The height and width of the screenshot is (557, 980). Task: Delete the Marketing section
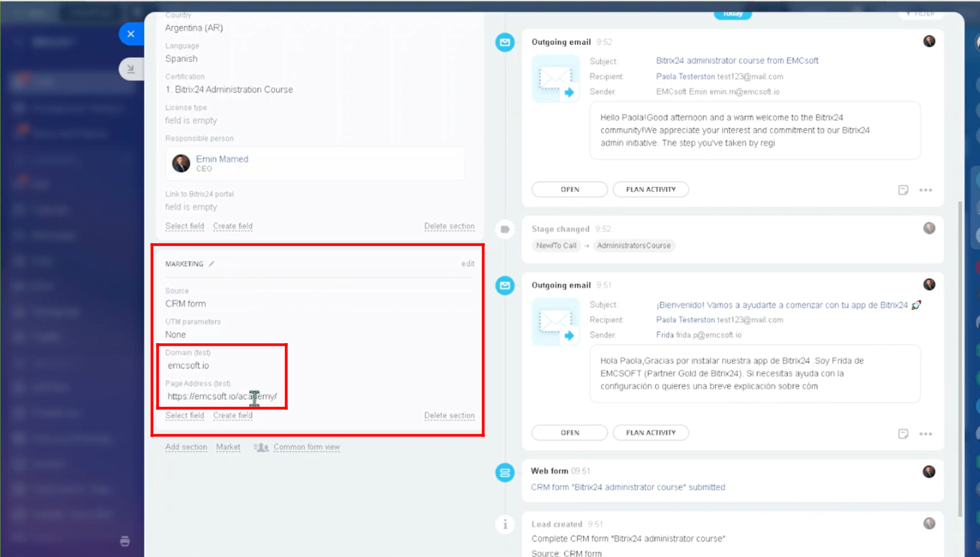pos(449,415)
